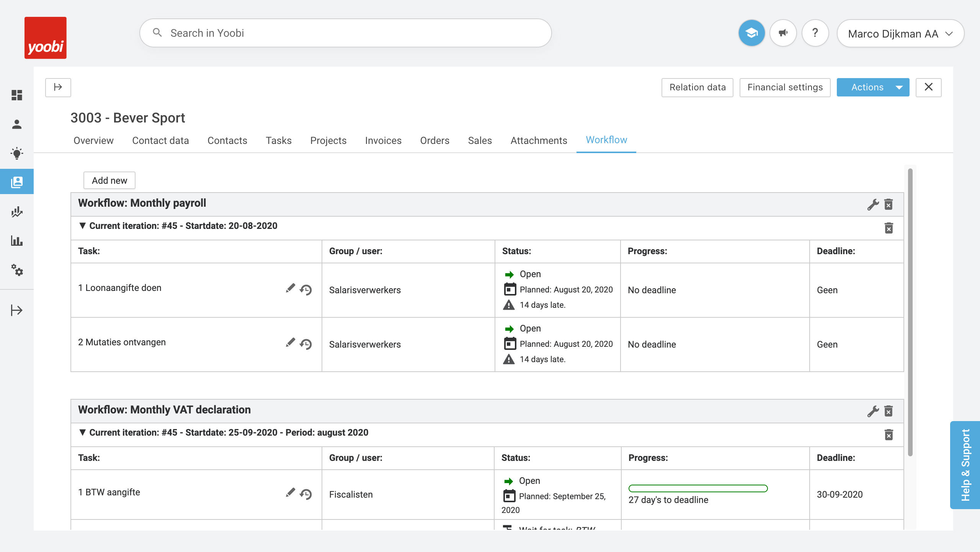The image size is (980, 552).
Task: Click Salarisverwerkers in the Loonaangifte doen row
Action: click(x=365, y=290)
